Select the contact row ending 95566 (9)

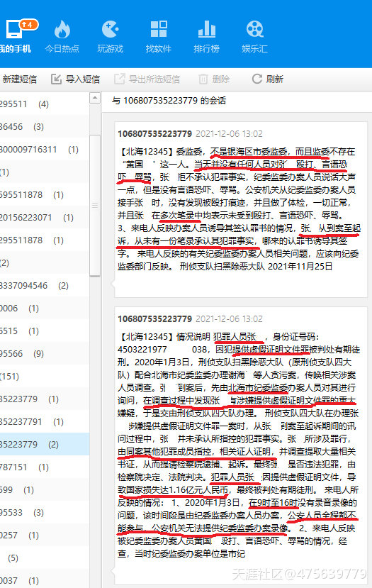(x=45, y=354)
